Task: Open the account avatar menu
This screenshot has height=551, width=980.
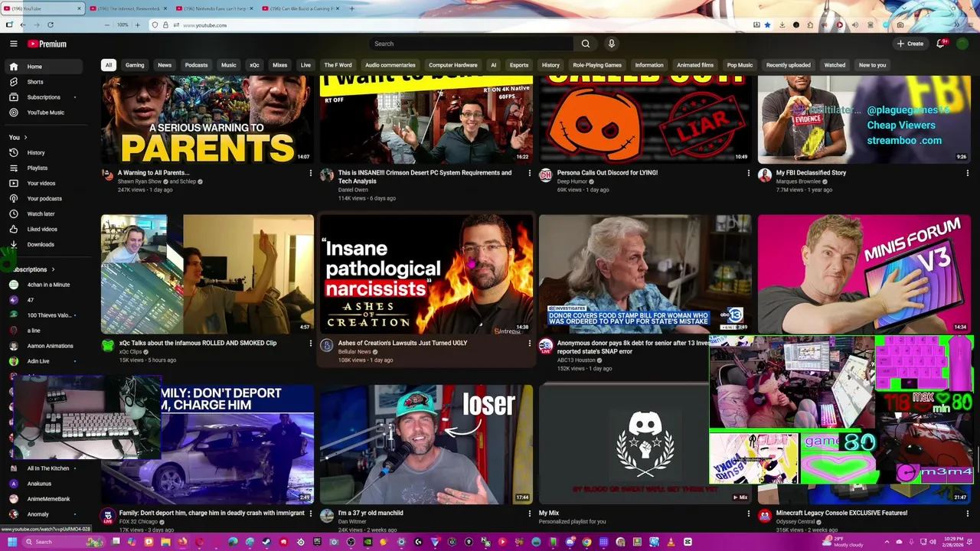Action: click(x=963, y=44)
